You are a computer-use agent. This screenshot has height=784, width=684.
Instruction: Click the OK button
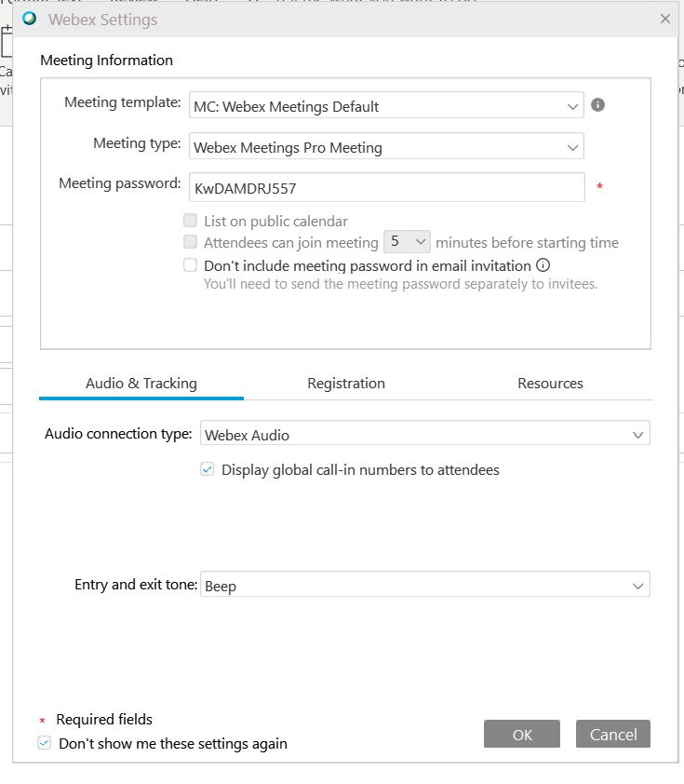click(522, 734)
